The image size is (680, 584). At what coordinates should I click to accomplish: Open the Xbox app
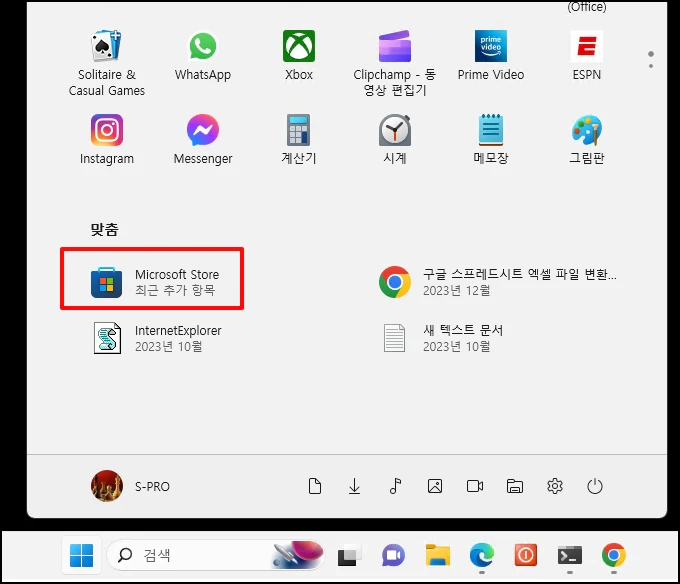(299, 55)
